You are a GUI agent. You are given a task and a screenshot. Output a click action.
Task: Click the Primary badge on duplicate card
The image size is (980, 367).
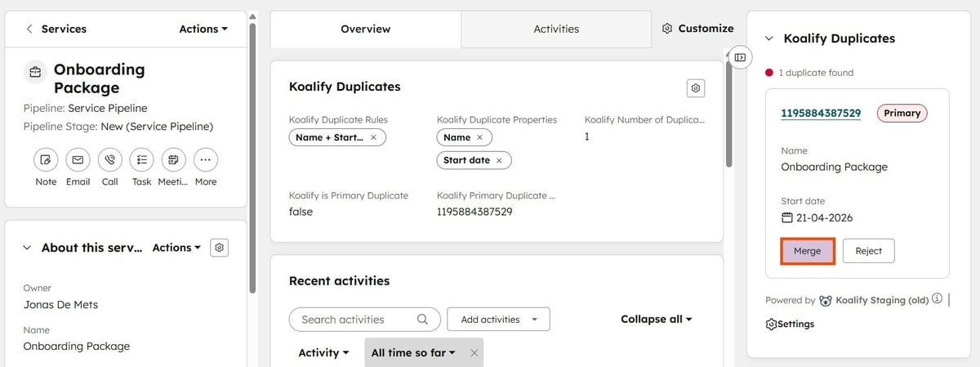(902, 113)
